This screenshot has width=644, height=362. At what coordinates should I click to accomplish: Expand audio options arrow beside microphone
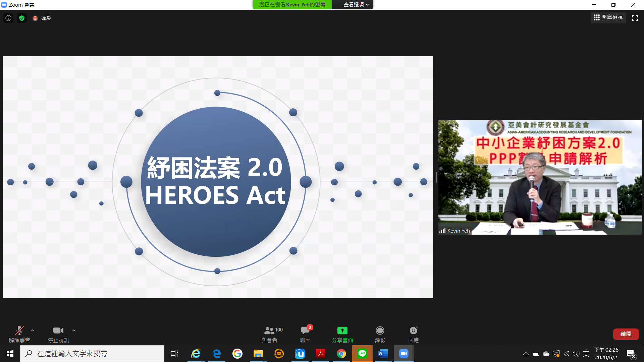tap(33, 330)
